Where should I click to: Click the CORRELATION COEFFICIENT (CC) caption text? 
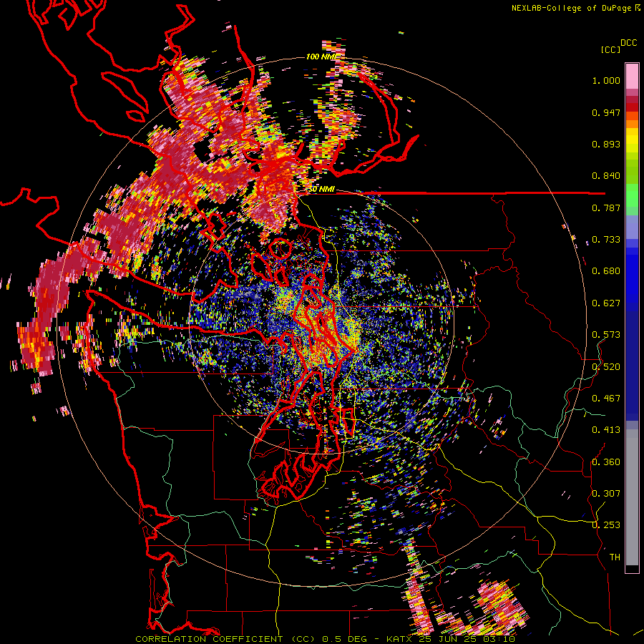pyautogui.click(x=225, y=639)
